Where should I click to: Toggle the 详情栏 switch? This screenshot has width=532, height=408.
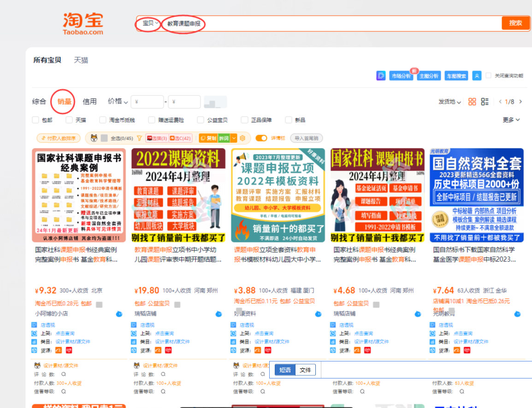click(x=261, y=138)
